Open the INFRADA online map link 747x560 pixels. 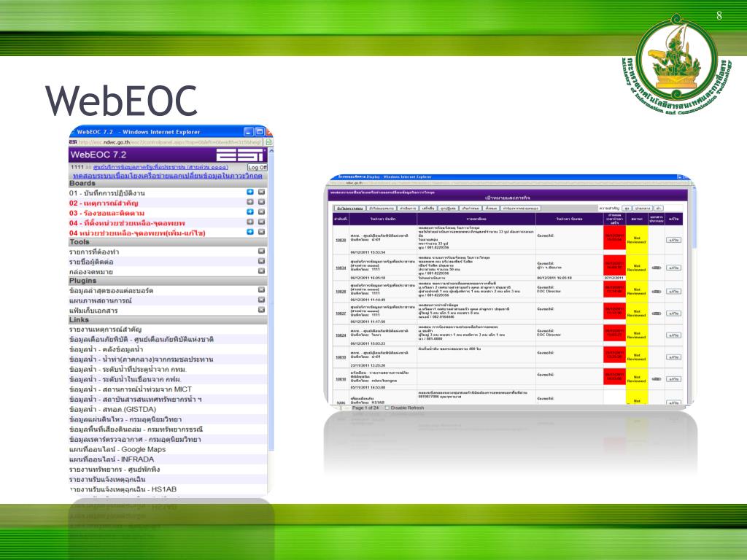[x=112, y=459]
